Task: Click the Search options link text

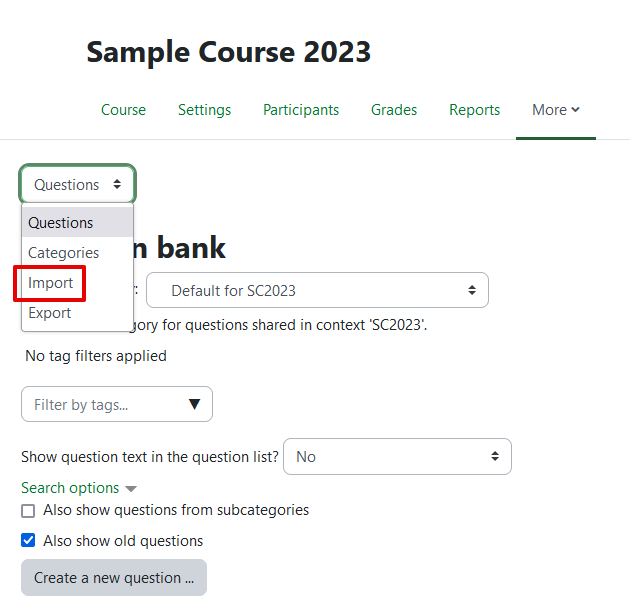Action: [x=70, y=488]
